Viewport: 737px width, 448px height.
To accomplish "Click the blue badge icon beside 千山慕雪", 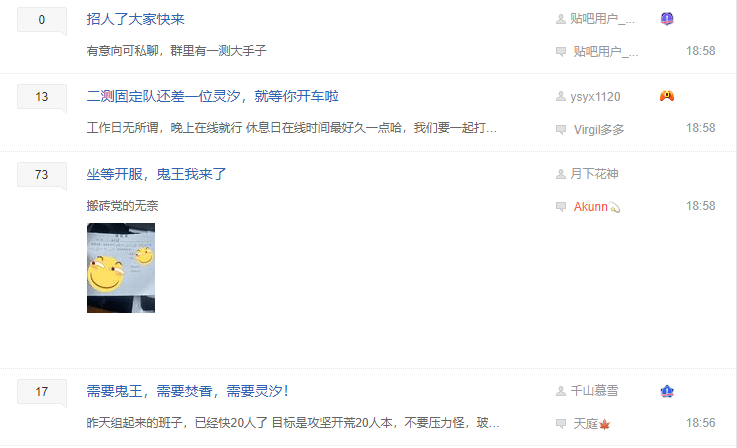I will [666, 391].
